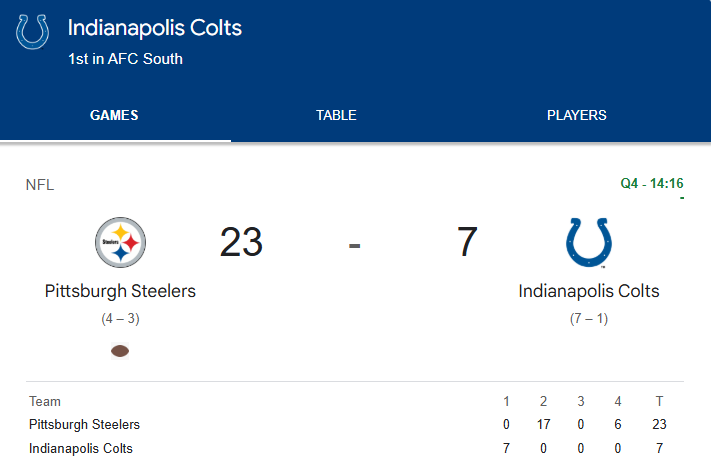This screenshot has height=474, width=711.
Task: Click the NFL league label
Action: pos(40,185)
